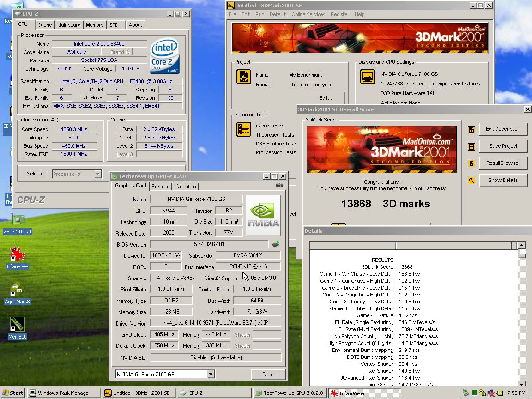Open the graphics card selector dropdown in GPU-Z
The image size is (532, 399).
[211, 374]
